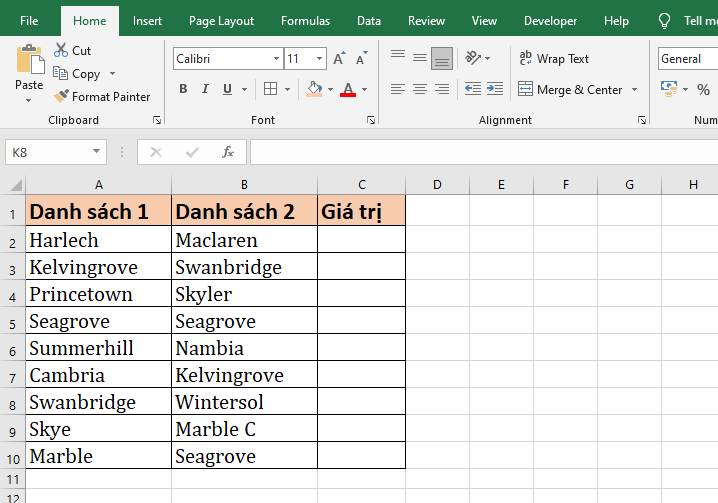Select all cells via corner triangle
This screenshot has height=503, width=718.
[x=16, y=185]
